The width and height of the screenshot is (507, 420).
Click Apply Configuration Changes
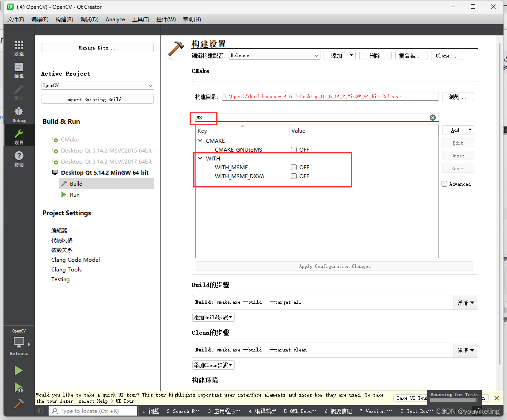(x=335, y=266)
